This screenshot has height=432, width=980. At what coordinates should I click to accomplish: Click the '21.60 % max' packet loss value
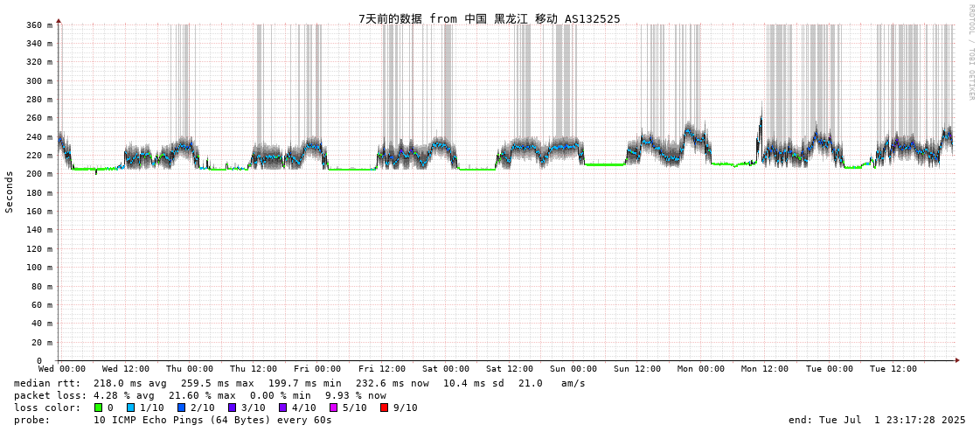click(x=202, y=396)
